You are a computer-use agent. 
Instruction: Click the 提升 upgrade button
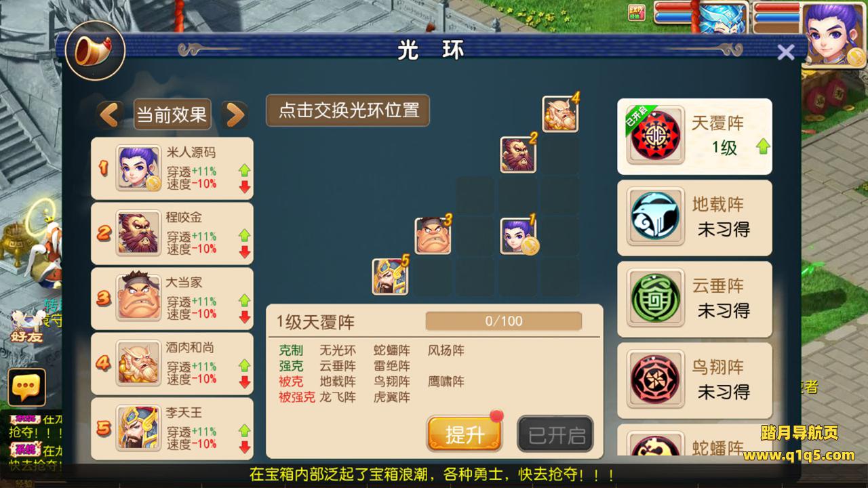[x=464, y=434]
